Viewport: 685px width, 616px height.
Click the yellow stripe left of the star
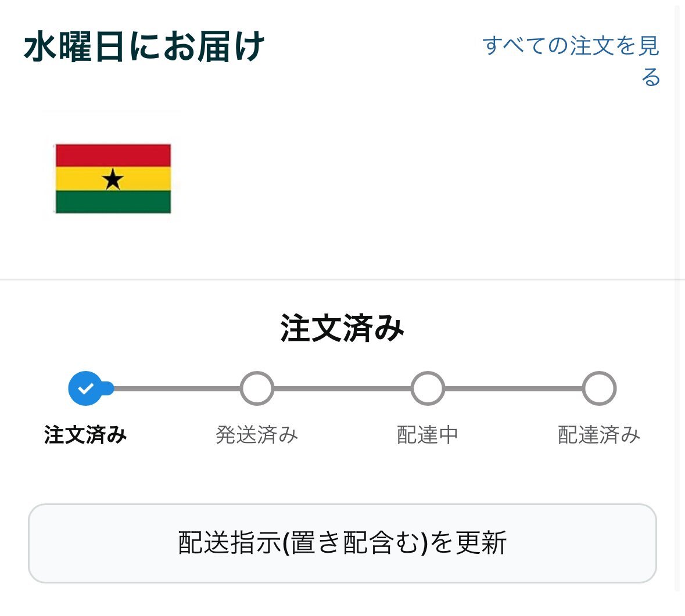coord(78,179)
